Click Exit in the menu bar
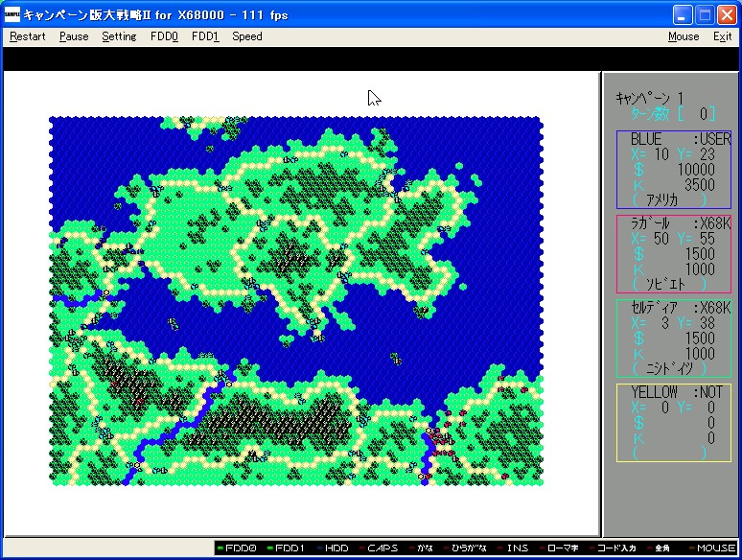Viewport: 742px width, 560px height. (x=723, y=36)
